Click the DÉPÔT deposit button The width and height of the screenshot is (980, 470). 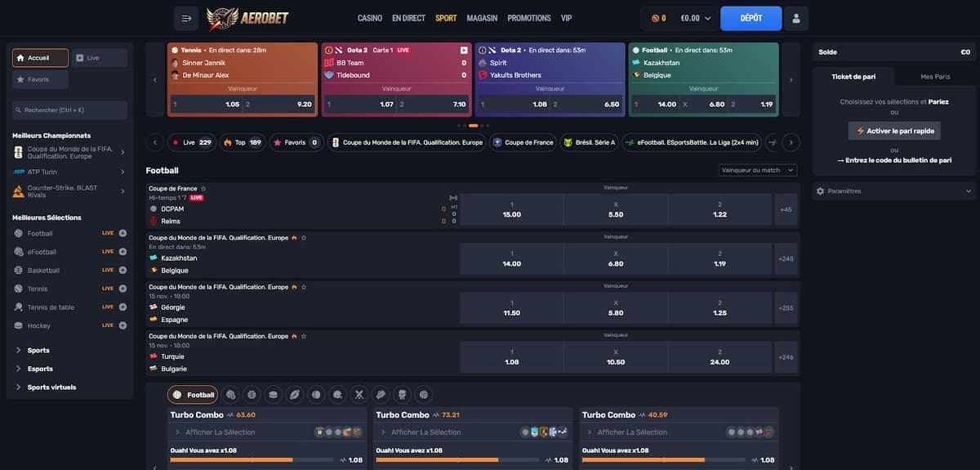pyautogui.click(x=751, y=18)
